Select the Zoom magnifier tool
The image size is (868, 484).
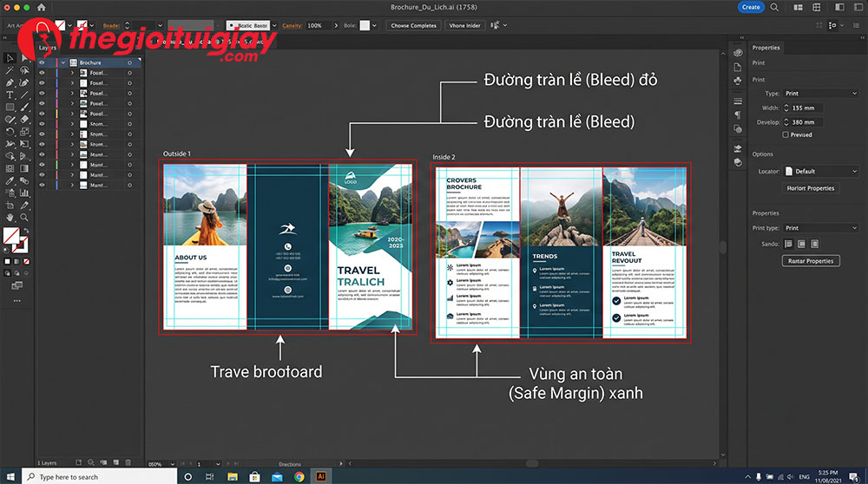(x=24, y=218)
